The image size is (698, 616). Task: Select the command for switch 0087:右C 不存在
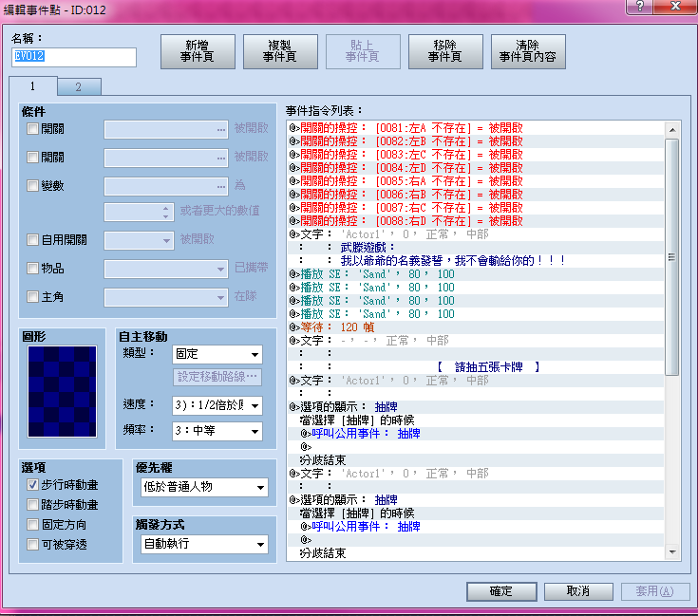476,208
